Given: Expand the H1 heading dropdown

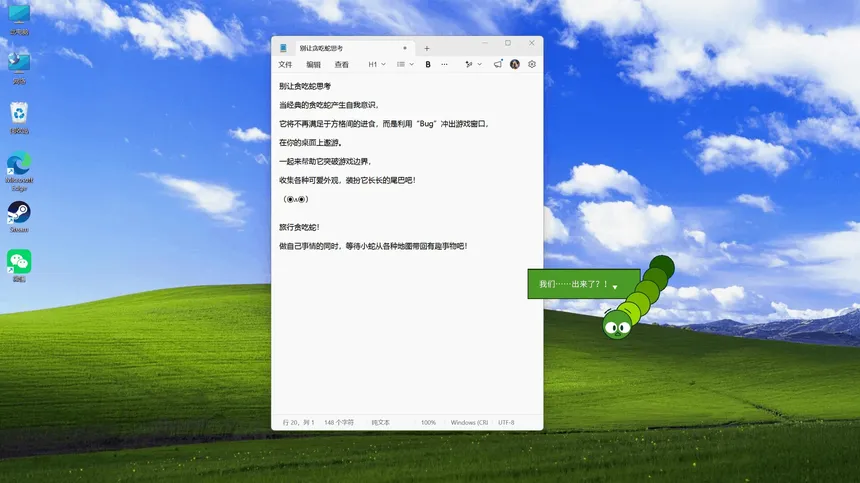Looking at the screenshot, I should tap(377, 65).
